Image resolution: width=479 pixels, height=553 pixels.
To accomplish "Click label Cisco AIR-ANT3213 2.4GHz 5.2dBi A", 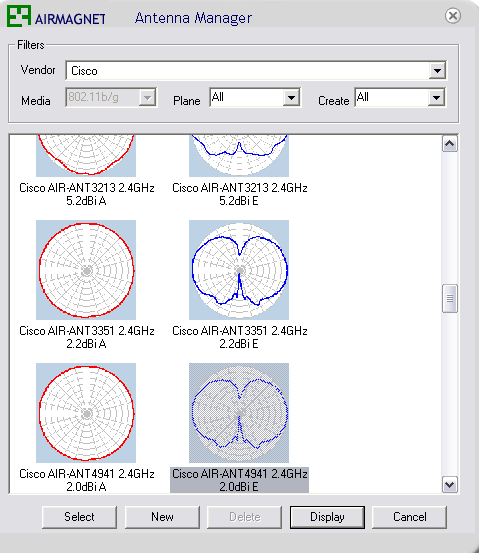I will pos(86,194).
